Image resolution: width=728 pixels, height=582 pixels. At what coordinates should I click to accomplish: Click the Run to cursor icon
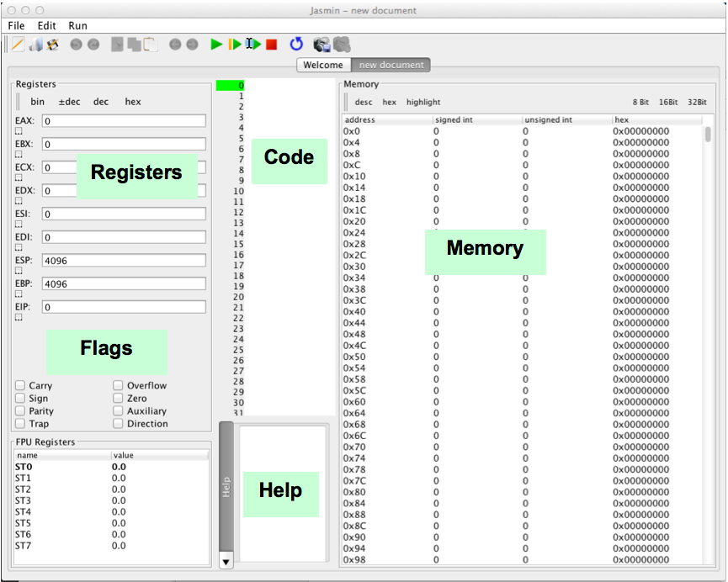(x=252, y=44)
